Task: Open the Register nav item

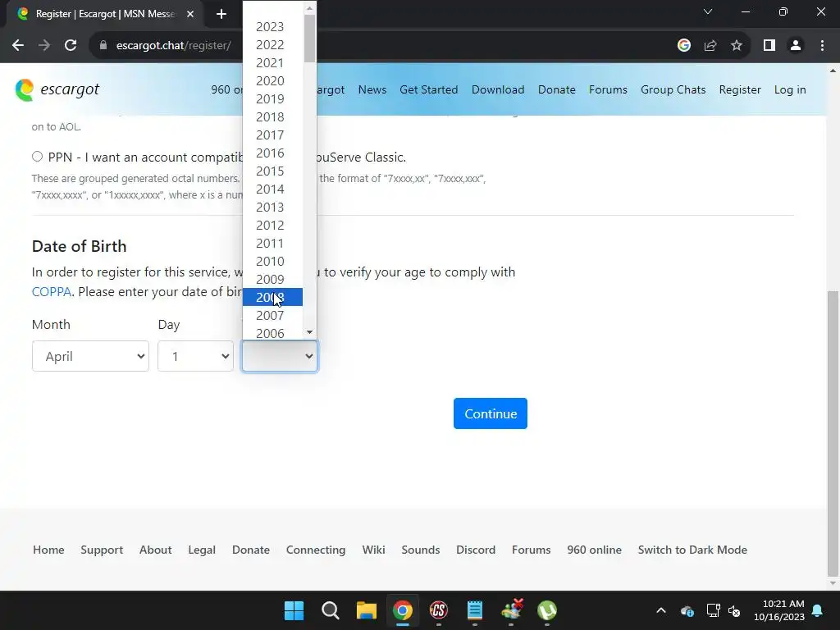Action: tap(740, 89)
